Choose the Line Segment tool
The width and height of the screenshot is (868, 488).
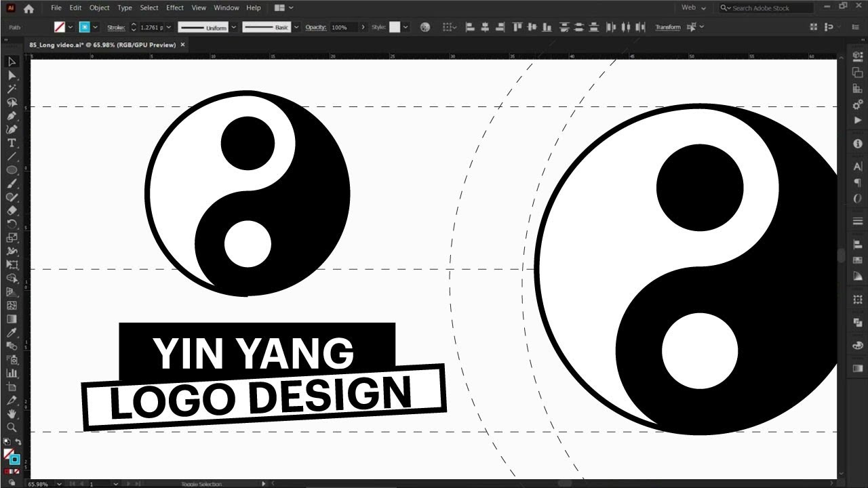[12, 157]
